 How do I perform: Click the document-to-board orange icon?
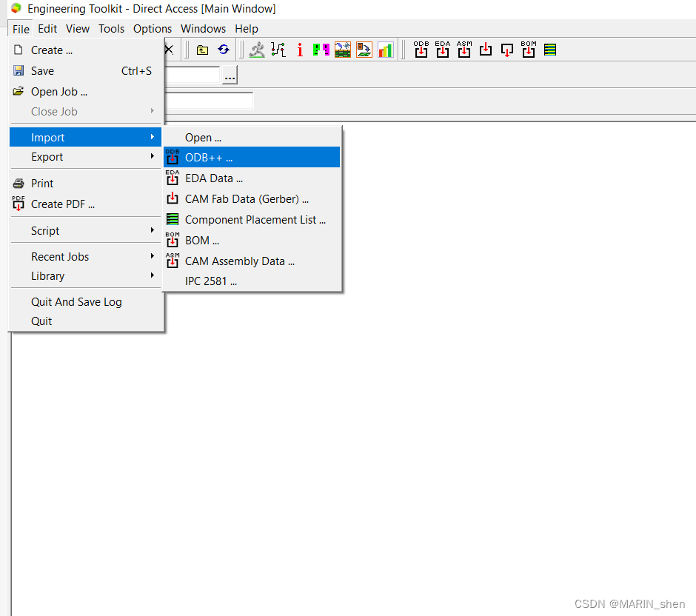click(364, 50)
